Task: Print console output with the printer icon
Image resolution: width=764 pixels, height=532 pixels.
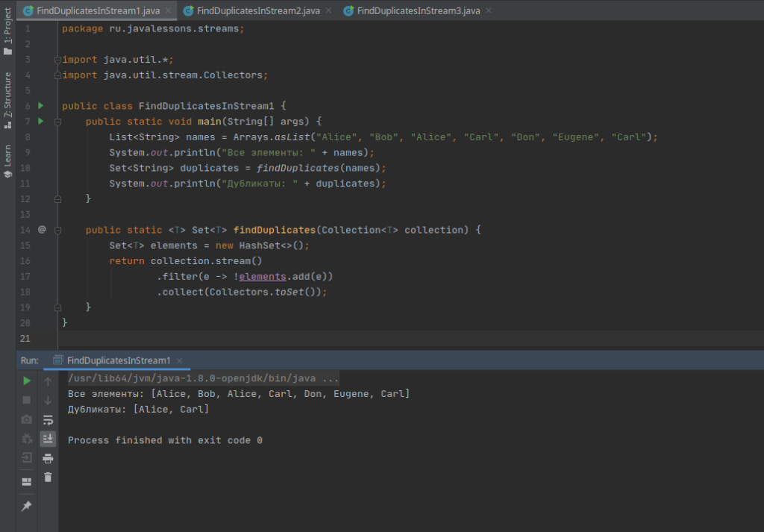Action: (x=48, y=458)
